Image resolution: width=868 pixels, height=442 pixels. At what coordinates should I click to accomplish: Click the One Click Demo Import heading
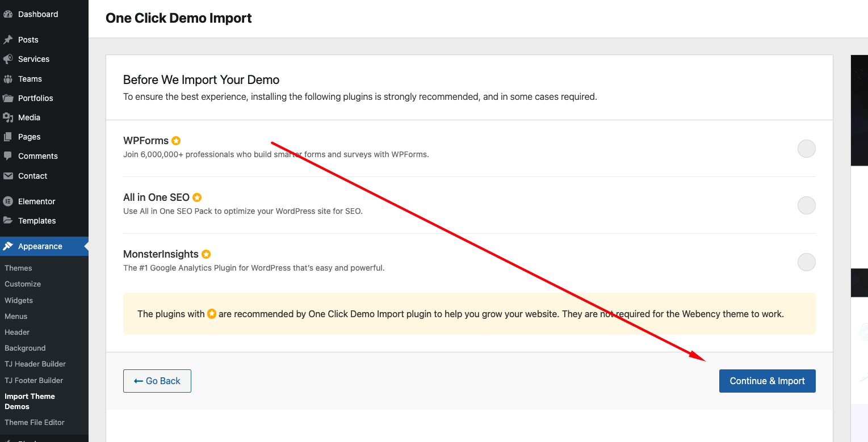[179, 18]
